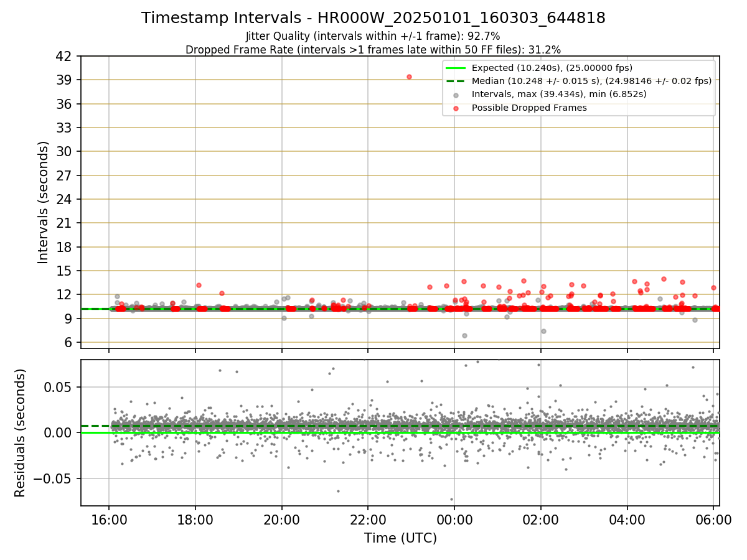Click the plot title 'Timestamp Intervals - HR000W_20250101_160303_644818'
The image size is (747, 560).
click(374, 18)
